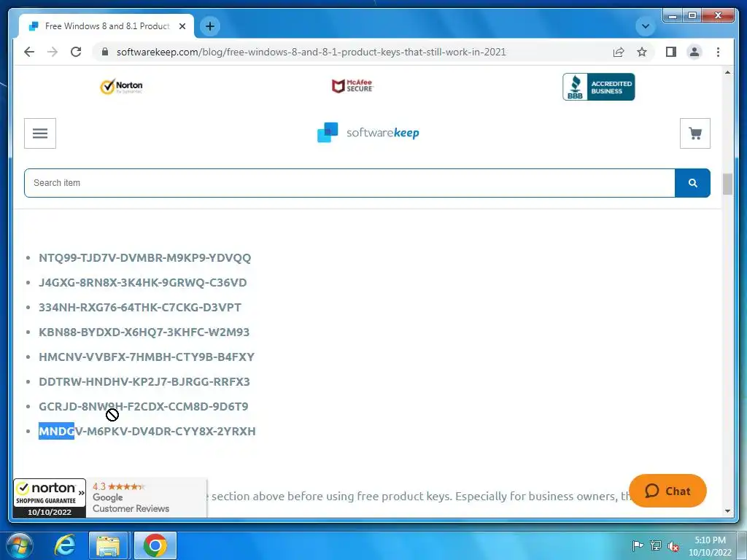Open the hamburger navigation menu
This screenshot has height=560, width=747.
pos(40,133)
